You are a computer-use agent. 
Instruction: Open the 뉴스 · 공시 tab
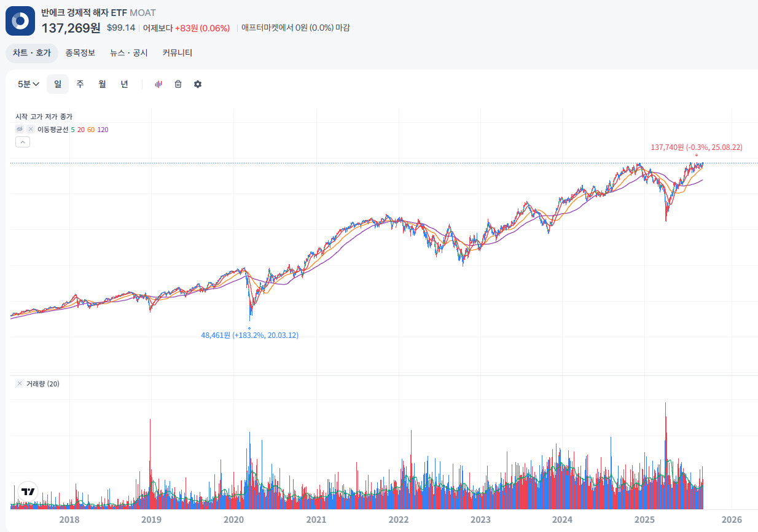129,53
